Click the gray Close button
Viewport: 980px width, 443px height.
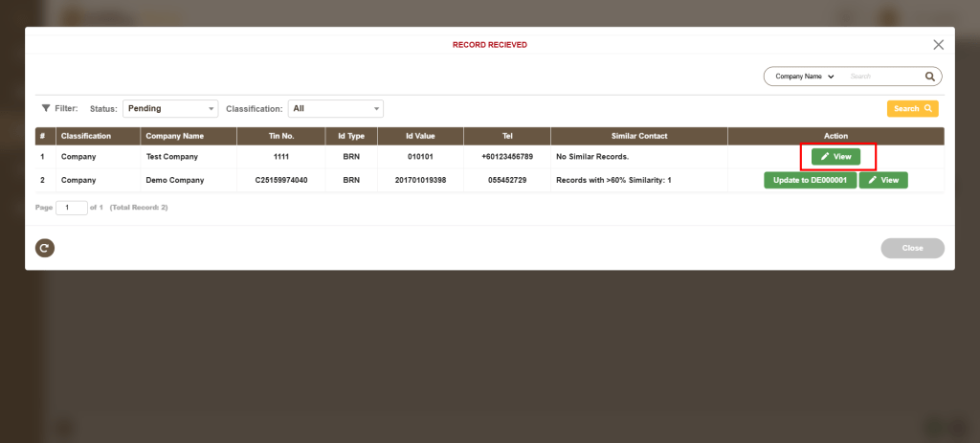pyautogui.click(x=912, y=248)
